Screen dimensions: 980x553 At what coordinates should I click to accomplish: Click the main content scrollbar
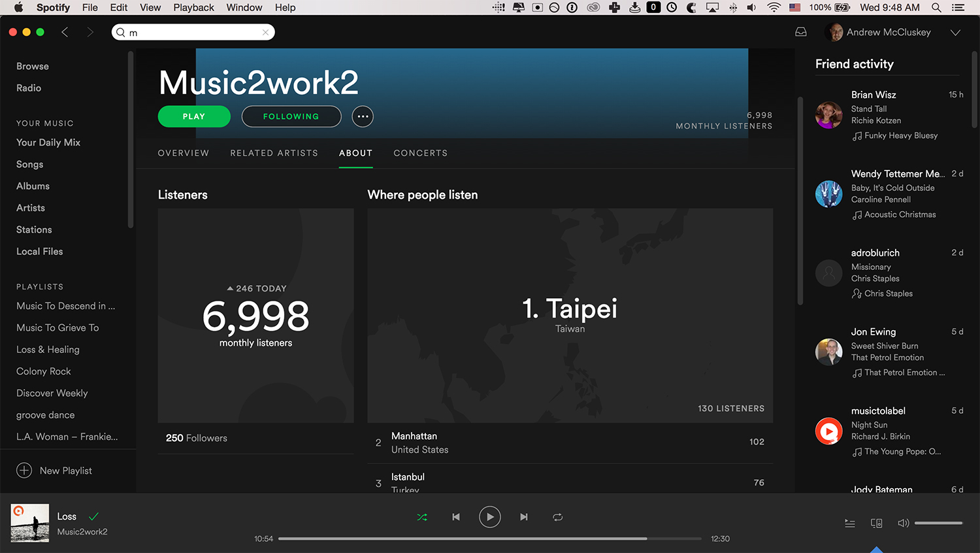(800, 201)
